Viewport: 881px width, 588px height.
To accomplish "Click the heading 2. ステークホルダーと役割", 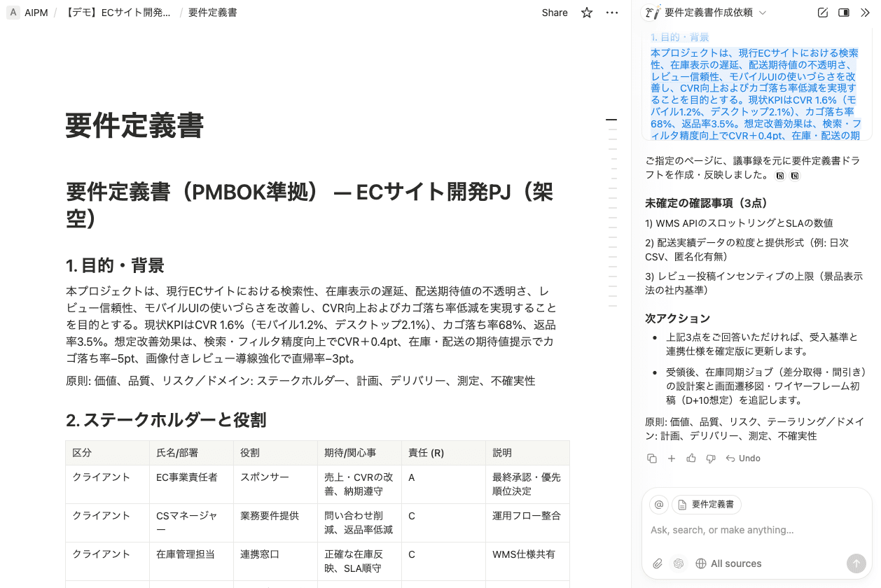I will click(166, 420).
